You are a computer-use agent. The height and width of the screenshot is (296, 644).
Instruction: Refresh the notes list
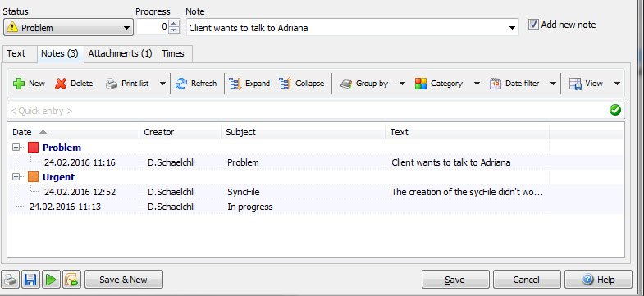(x=196, y=84)
